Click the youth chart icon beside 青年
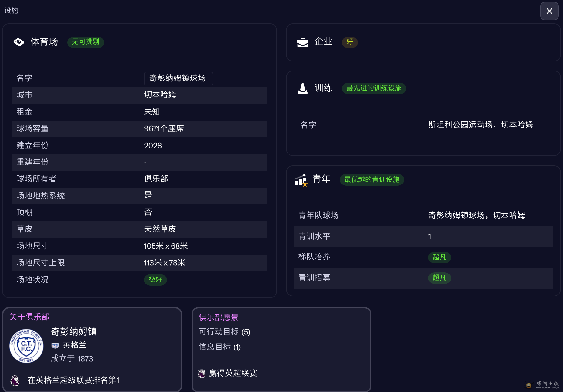 point(301,180)
